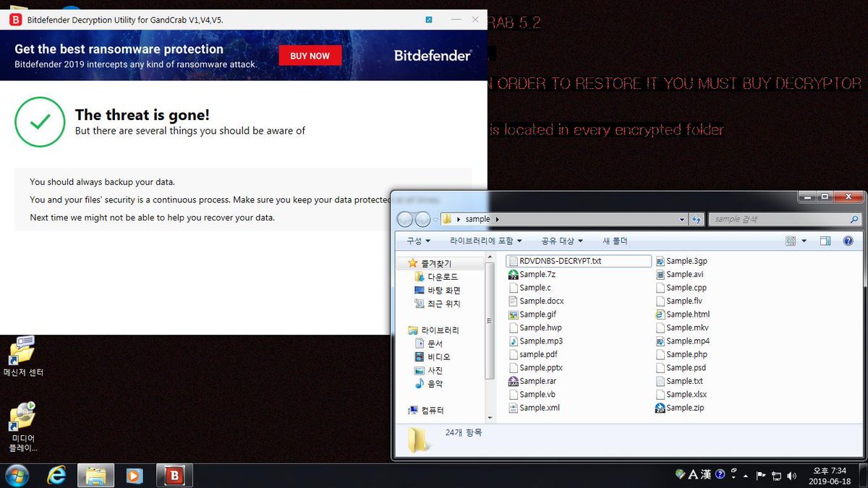Show hidden tray icons arrow
868x488 pixels.
(x=746, y=476)
